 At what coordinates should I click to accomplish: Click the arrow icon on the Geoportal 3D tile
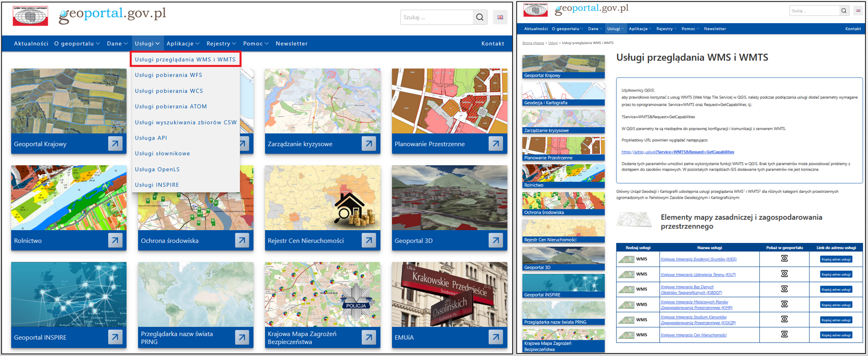(x=495, y=240)
